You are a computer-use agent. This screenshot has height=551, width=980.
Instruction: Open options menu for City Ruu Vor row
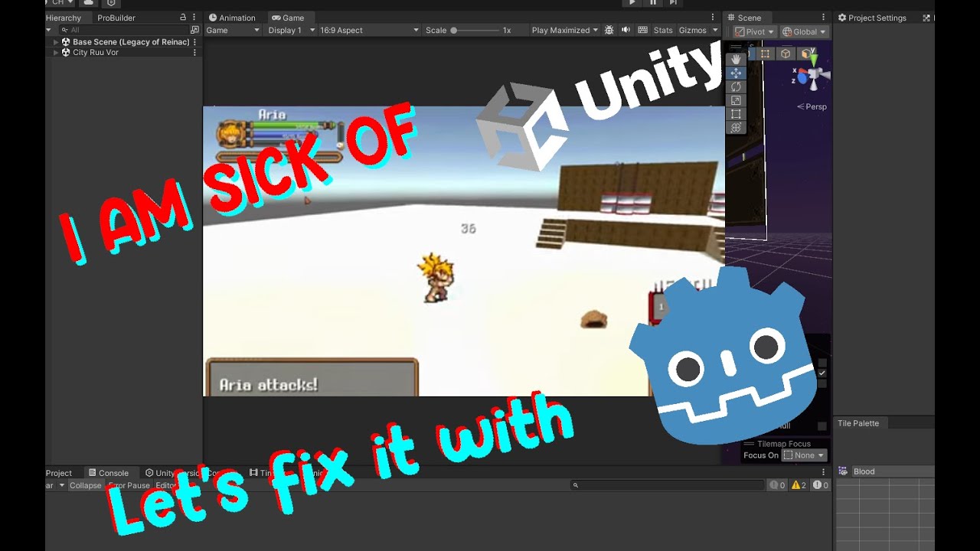[194, 53]
